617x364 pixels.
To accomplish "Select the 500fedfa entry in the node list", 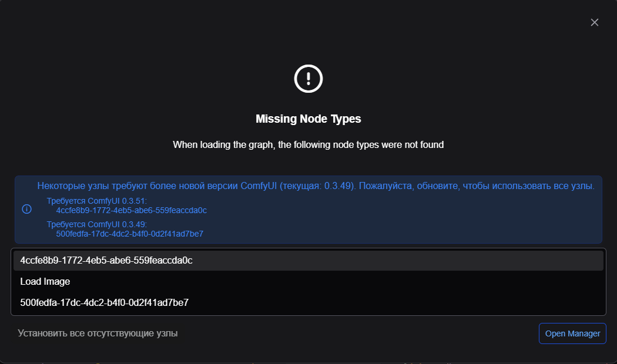I will 104,303.
